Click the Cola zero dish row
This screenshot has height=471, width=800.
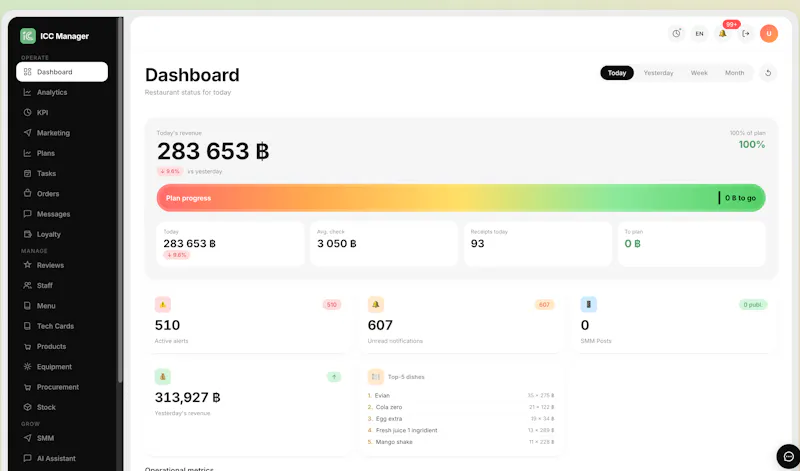(461, 407)
